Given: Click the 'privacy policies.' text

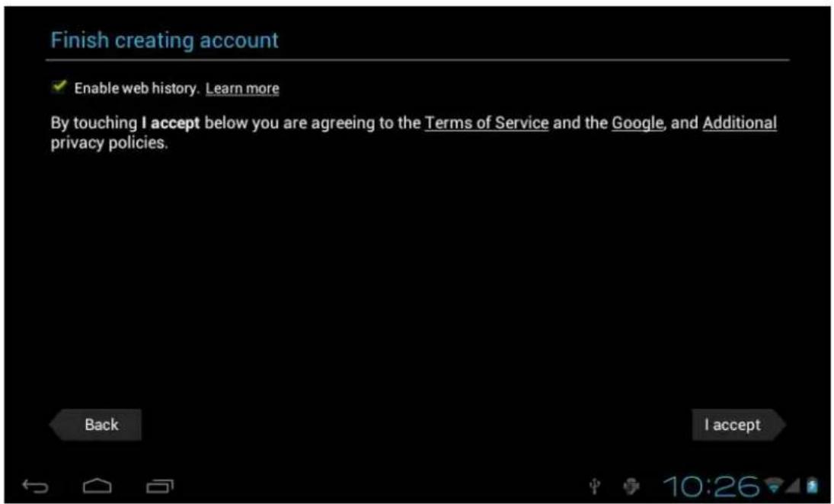Looking at the screenshot, I should pyautogui.click(x=109, y=143).
